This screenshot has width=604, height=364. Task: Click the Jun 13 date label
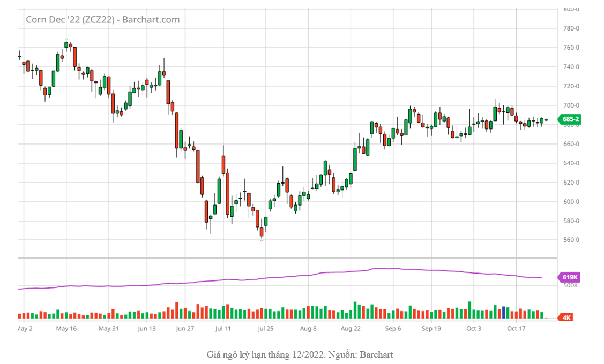click(147, 328)
